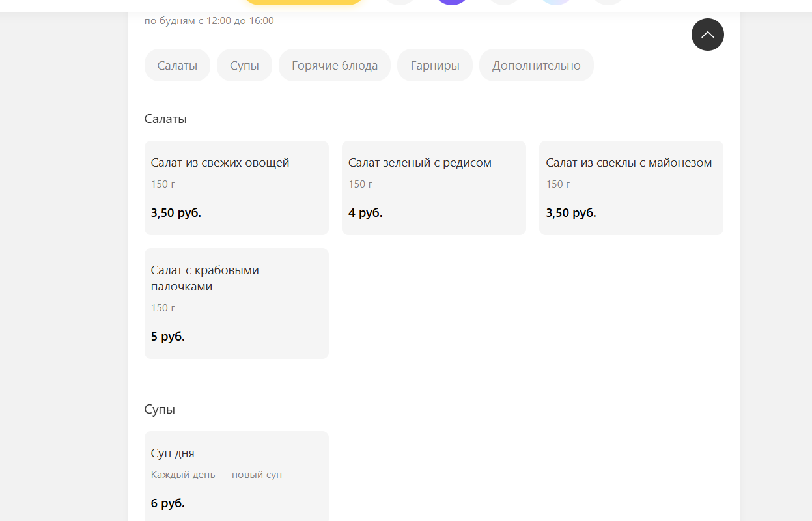
Task: Click the 3,50 руб. price of beet salad
Action: point(571,213)
